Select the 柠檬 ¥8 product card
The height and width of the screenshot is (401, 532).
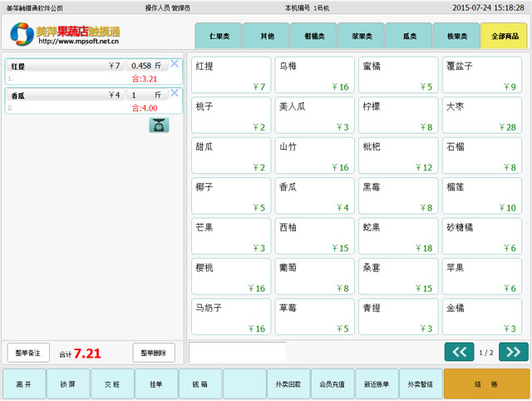coord(398,115)
